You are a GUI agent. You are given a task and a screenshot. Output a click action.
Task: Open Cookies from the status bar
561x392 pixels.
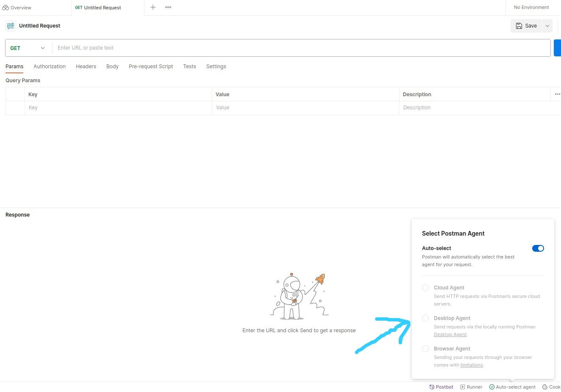click(x=551, y=387)
